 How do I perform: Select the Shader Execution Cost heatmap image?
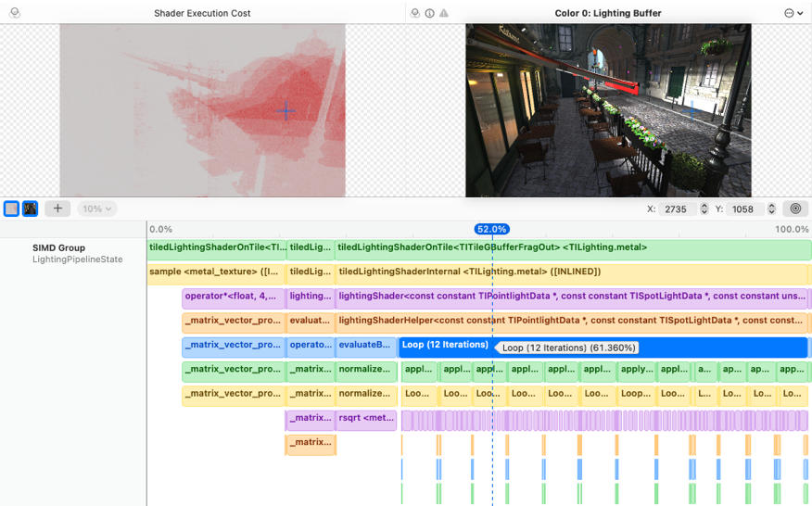[202, 110]
